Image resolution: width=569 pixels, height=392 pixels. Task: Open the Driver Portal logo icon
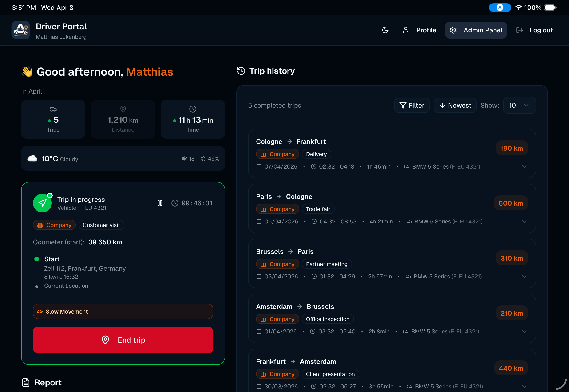(20, 30)
